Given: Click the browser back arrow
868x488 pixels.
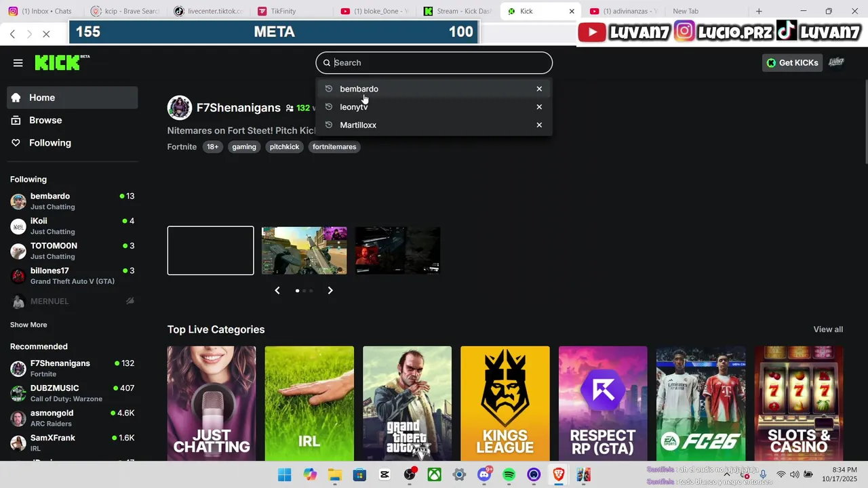Looking at the screenshot, I should pyautogui.click(x=12, y=34).
